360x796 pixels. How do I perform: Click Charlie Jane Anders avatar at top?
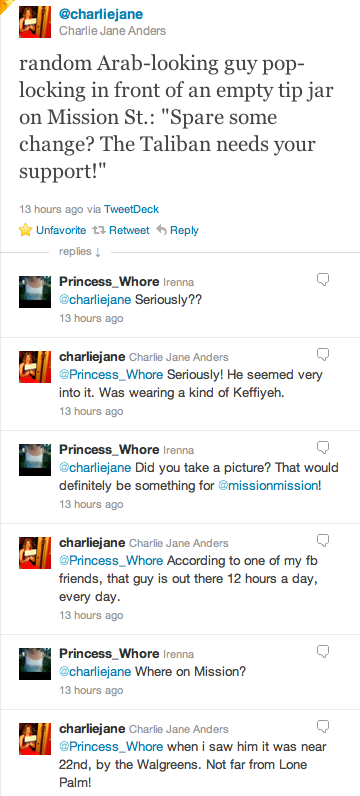pyautogui.click(x=35, y=22)
